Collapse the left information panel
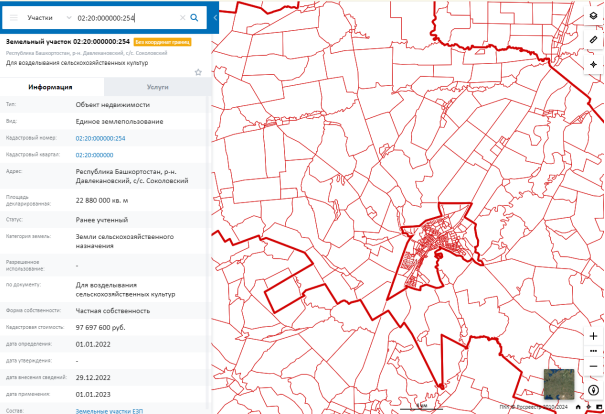Screen dimensions: 605x414 click(x=215, y=18)
